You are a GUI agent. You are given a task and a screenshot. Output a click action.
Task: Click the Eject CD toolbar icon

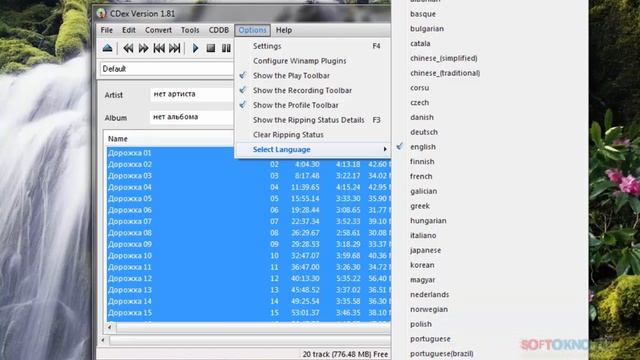107,48
